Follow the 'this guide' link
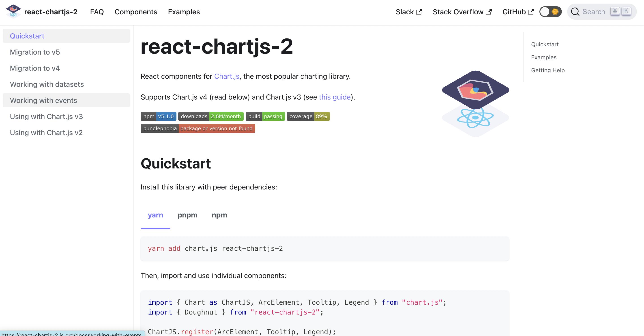 pos(335,97)
